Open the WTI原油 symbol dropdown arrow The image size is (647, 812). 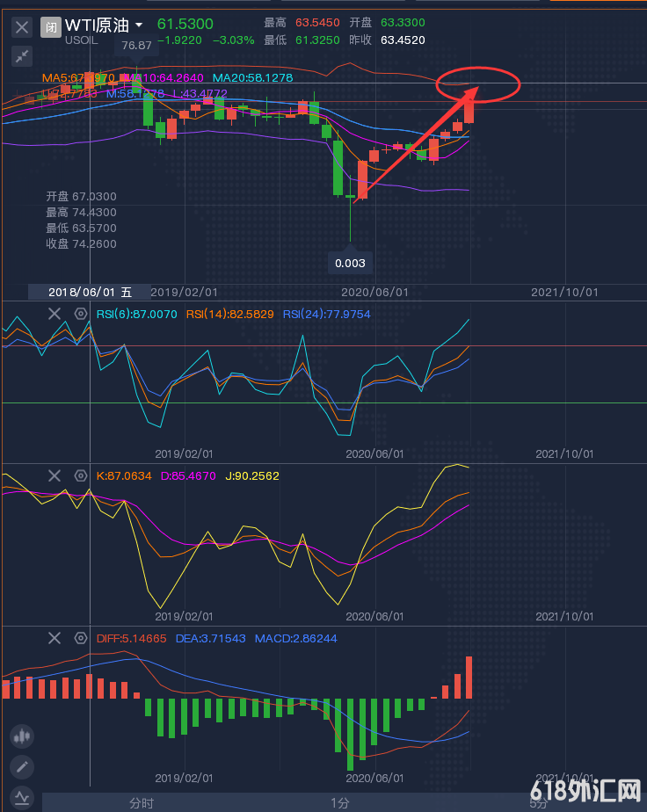tap(139, 25)
